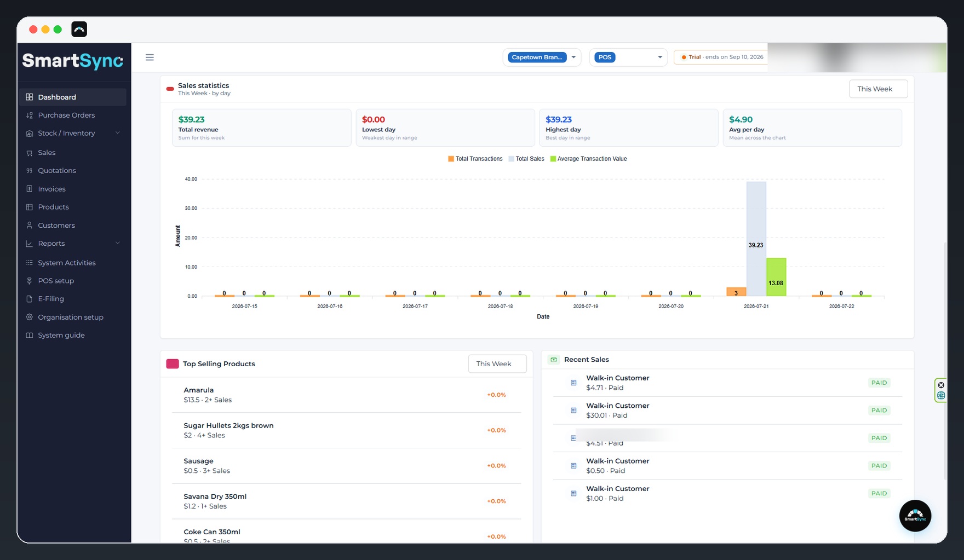Select the E-Filing document icon
Screen dimensions: 964x560
tap(30, 299)
